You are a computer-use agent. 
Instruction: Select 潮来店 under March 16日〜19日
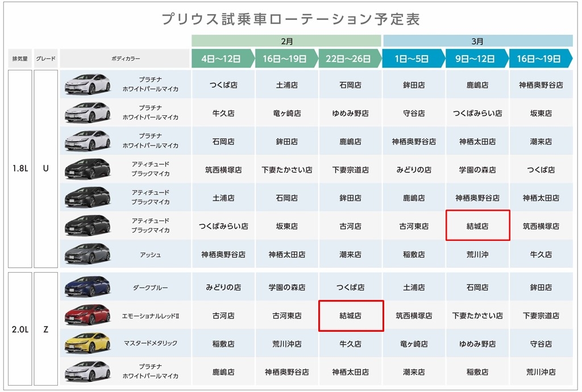[541, 141]
